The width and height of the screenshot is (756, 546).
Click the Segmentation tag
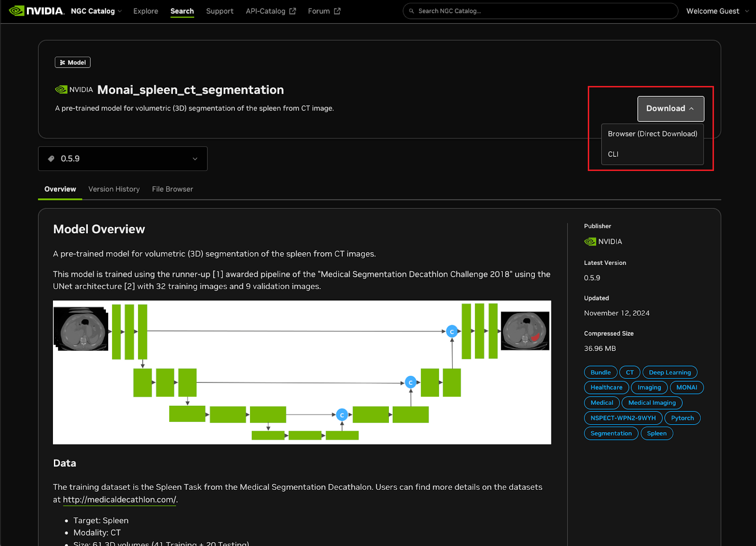pyautogui.click(x=611, y=433)
